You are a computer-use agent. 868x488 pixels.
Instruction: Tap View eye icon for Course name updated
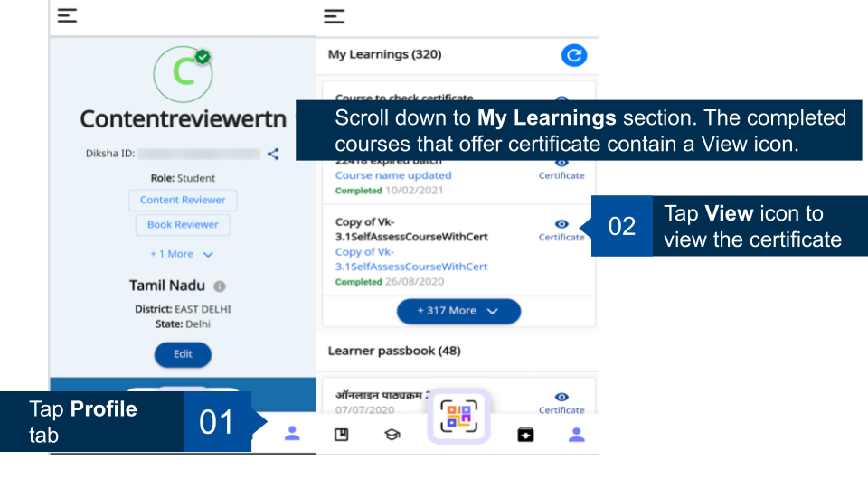[x=561, y=163]
